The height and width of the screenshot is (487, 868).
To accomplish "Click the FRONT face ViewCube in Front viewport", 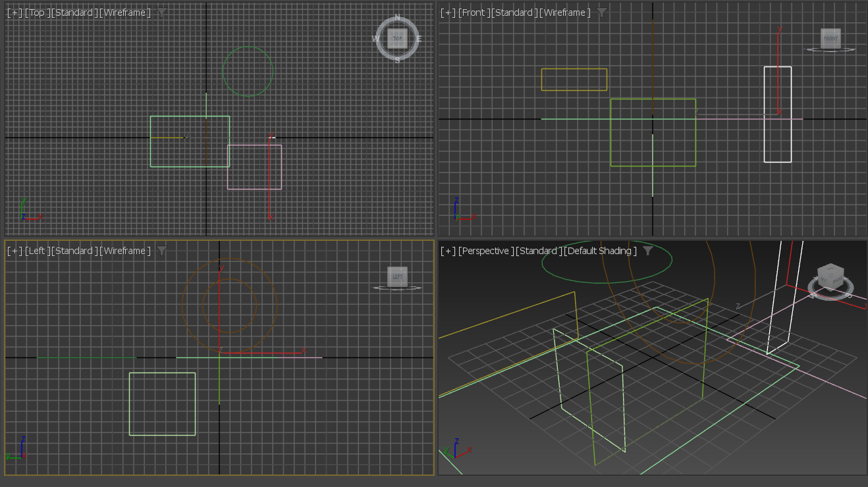I will coord(830,38).
